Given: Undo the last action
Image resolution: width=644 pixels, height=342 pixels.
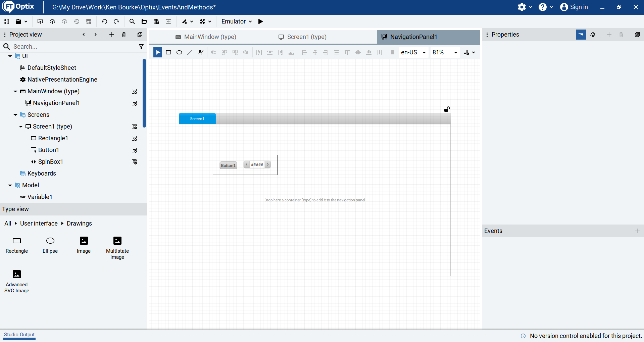Looking at the screenshot, I should pyautogui.click(x=104, y=21).
